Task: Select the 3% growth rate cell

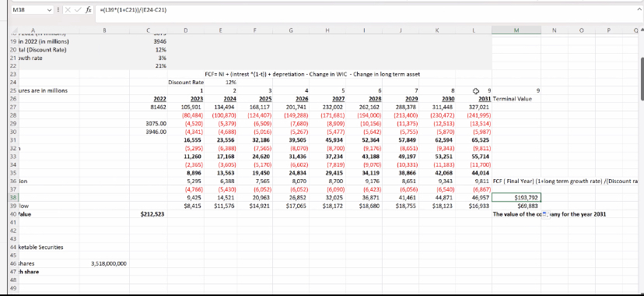Action: tap(149, 58)
